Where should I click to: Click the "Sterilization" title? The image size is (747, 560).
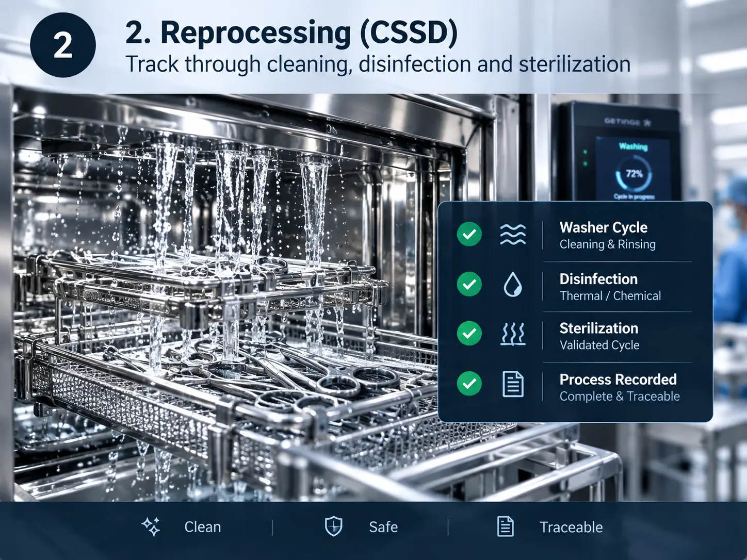pos(599,328)
